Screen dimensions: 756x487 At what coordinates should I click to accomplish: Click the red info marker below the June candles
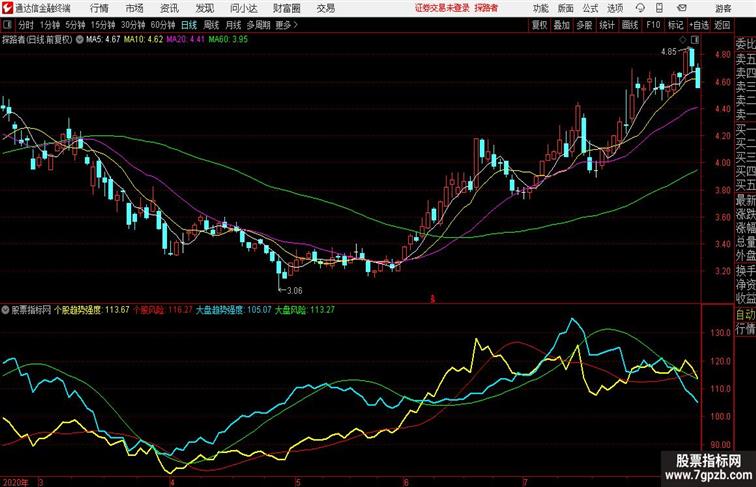coord(432,299)
